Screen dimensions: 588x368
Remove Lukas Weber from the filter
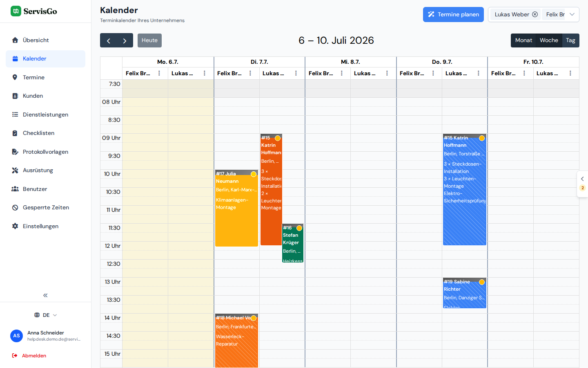[x=535, y=14]
